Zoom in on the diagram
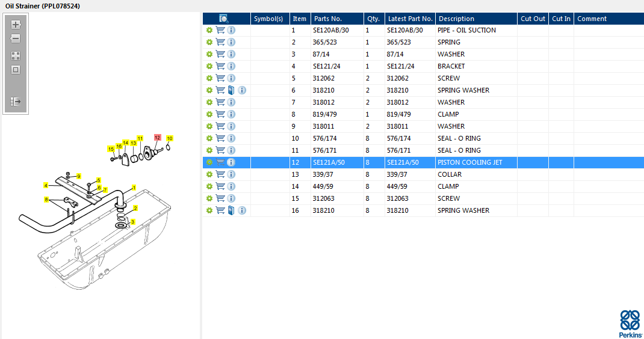The height and width of the screenshot is (339, 644). (x=16, y=25)
